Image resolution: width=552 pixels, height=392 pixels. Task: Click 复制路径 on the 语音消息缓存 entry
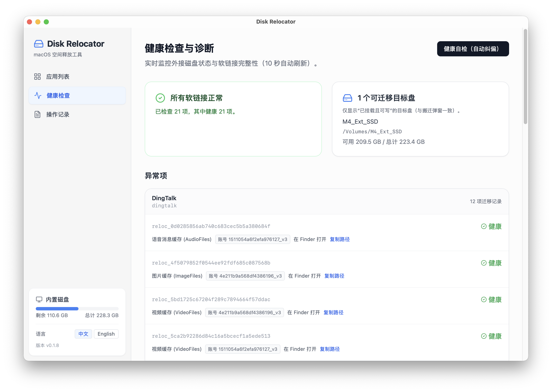pyautogui.click(x=340, y=239)
